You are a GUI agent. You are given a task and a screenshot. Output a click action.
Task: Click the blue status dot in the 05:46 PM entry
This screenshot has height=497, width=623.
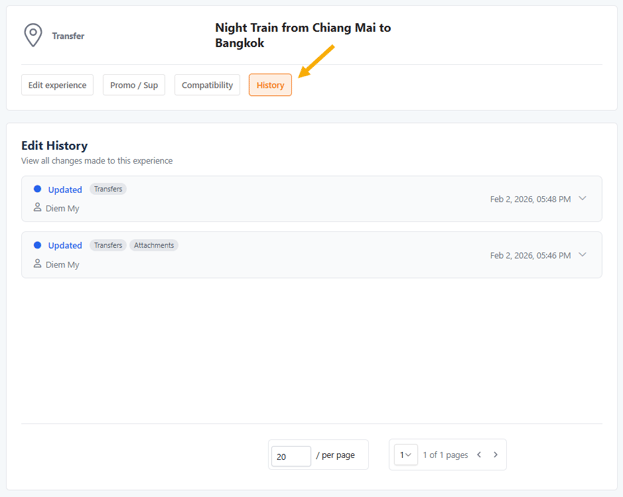point(38,245)
